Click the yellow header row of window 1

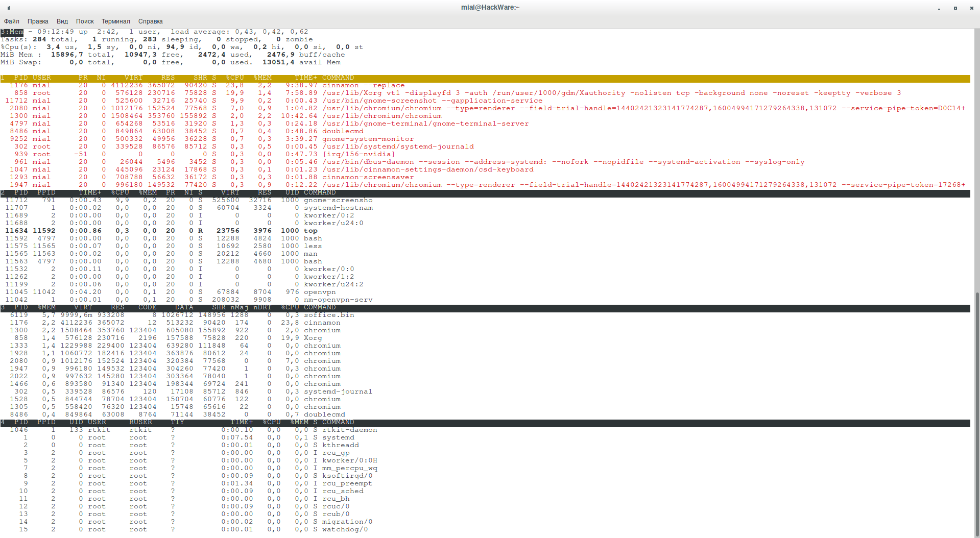pyautogui.click(x=485, y=78)
